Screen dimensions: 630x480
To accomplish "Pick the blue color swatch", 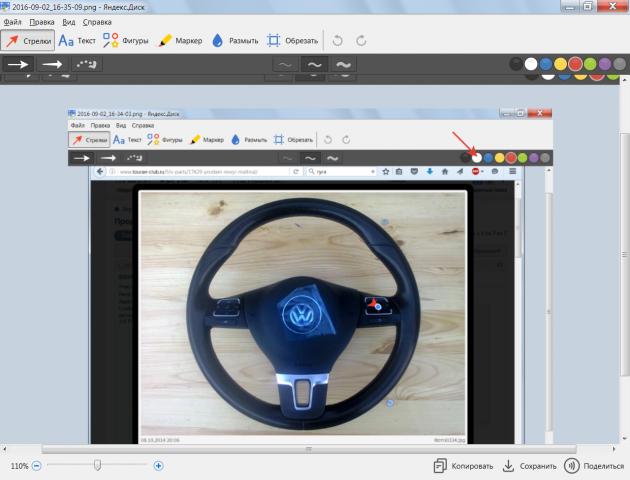I will point(546,64).
